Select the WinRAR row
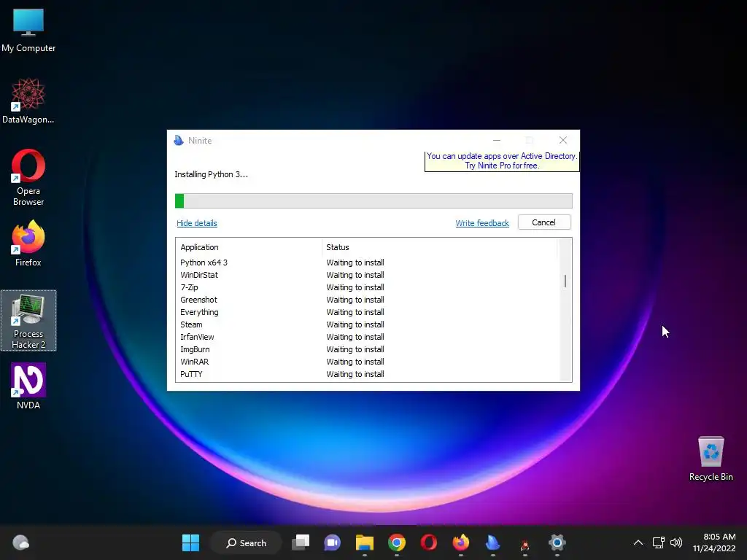This screenshot has height=560, width=747. 367,362
